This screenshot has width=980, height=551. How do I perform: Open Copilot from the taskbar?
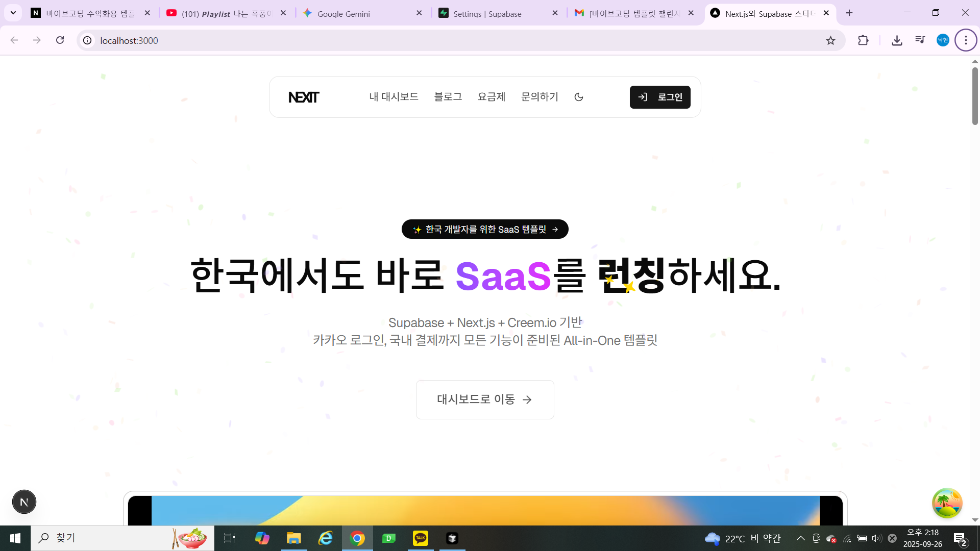click(x=262, y=538)
